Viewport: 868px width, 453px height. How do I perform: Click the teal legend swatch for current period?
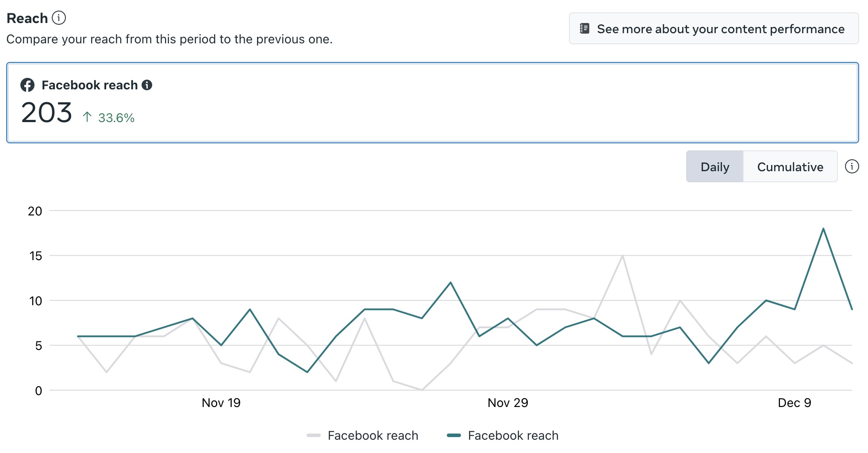point(454,435)
